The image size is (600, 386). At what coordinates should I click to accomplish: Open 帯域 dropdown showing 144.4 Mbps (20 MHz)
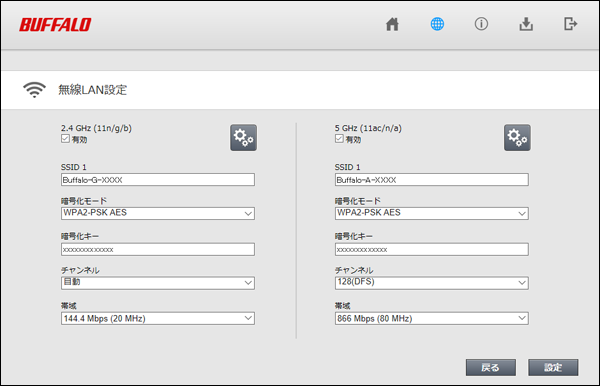tap(158, 318)
